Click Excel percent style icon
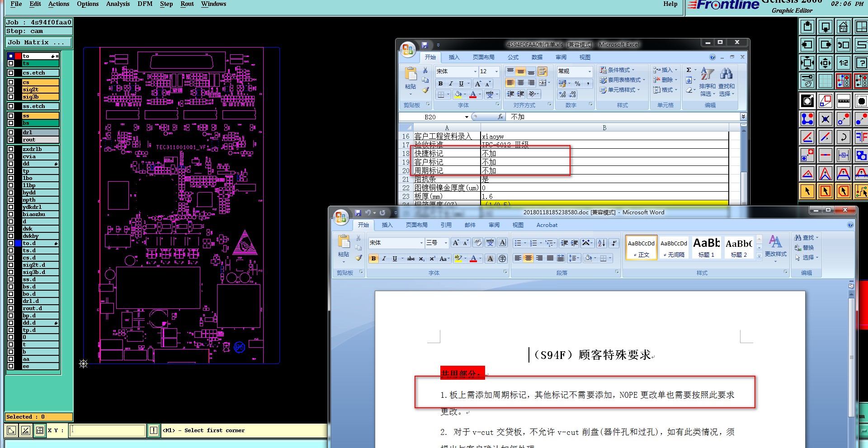The width and height of the screenshot is (868, 448). (577, 84)
